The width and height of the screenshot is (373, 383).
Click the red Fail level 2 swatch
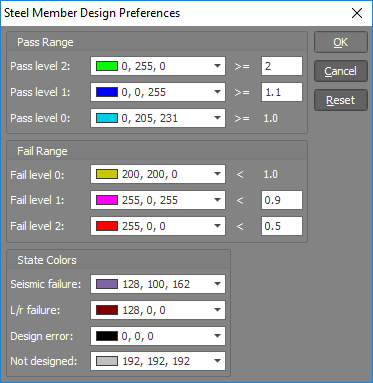point(107,226)
